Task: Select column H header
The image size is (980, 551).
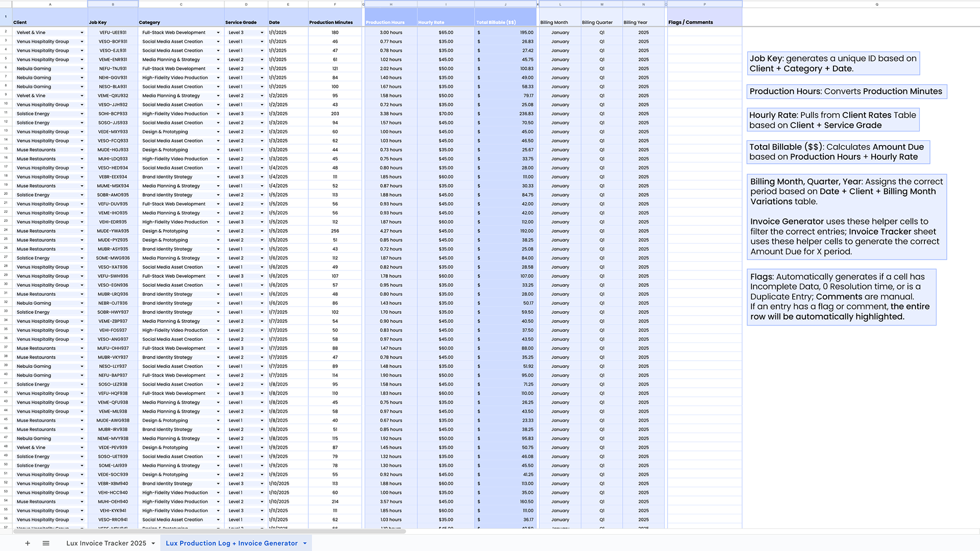Action: click(390, 4)
